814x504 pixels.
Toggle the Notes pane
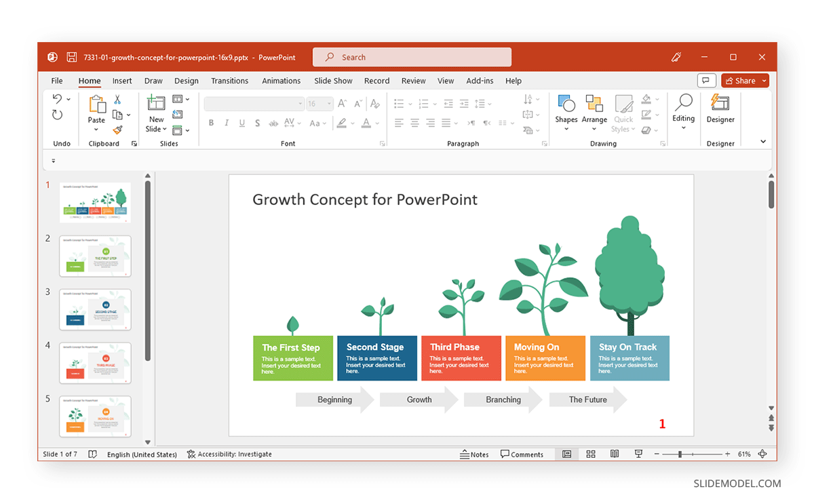point(474,454)
